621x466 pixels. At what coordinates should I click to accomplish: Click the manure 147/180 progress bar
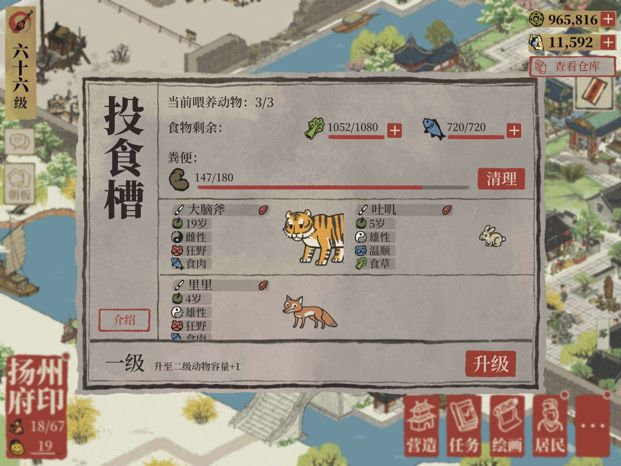[x=333, y=187]
